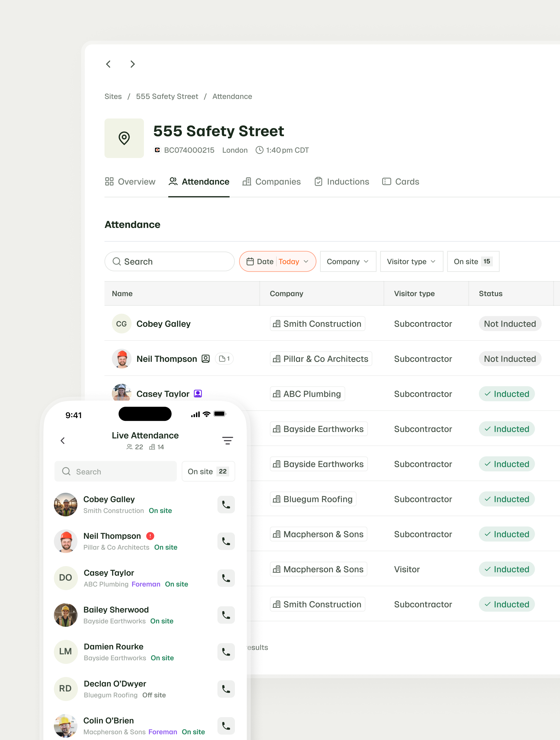Click the brand logo beside BC074000215
The image size is (560, 740).
(157, 150)
